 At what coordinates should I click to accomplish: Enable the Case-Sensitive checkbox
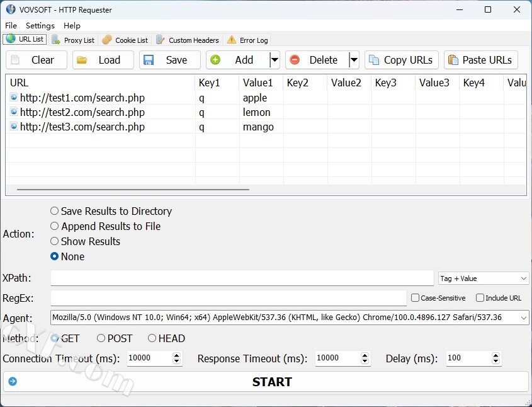tap(415, 298)
